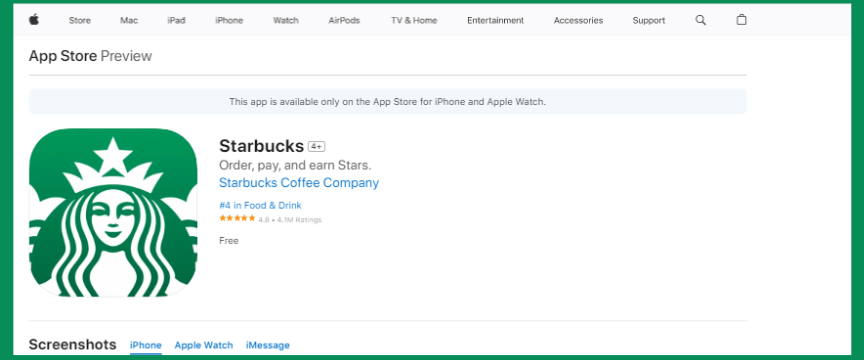This screenshot has width=864, height=360.
Task: Open the Entertainment menu item
Action: click(x=495, y=20)
